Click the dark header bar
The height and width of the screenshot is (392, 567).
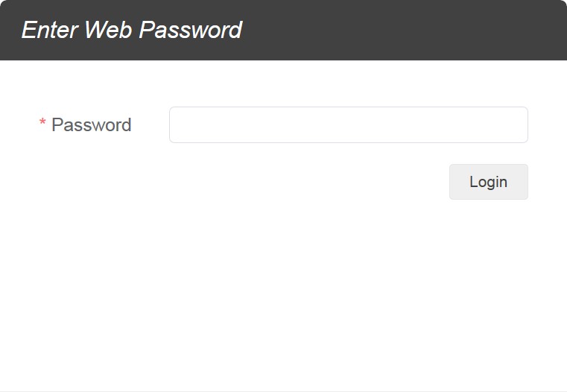[410, 30]
